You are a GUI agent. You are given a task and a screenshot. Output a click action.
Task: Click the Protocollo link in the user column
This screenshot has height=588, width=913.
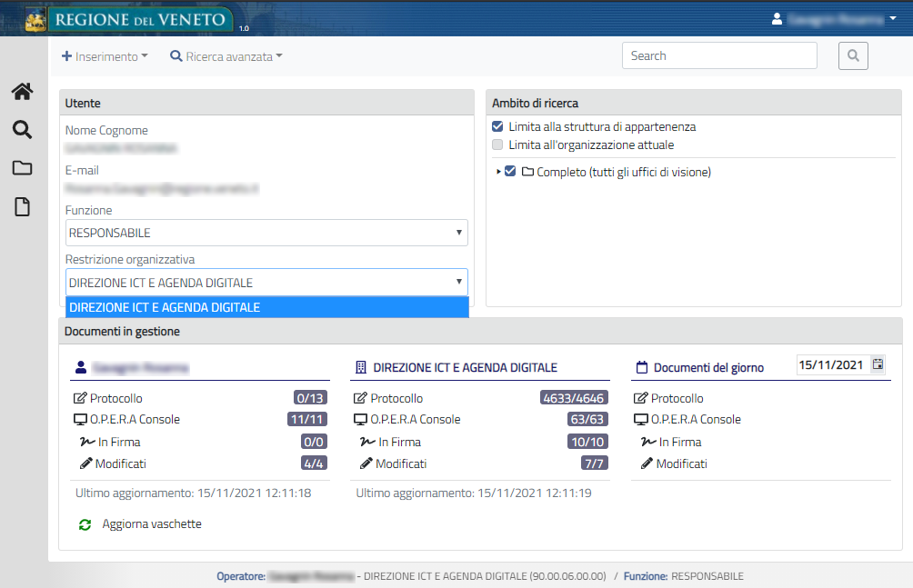click(x=115, y=398)
